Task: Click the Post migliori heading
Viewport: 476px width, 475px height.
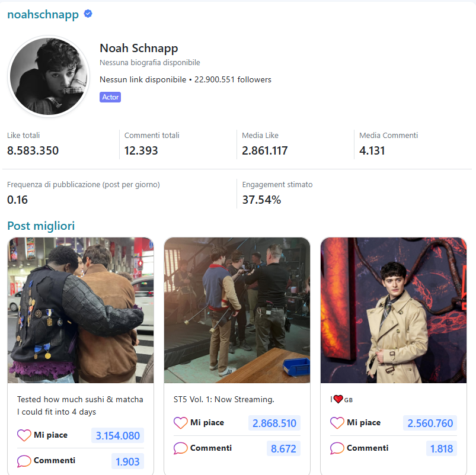Action: [x=41, y=226]
